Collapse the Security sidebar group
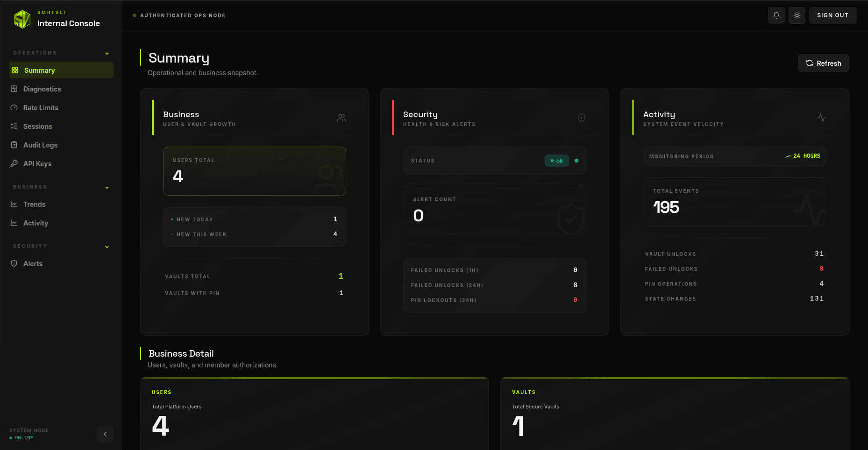This screenshot has width=868, height=450. coord(107,246)
